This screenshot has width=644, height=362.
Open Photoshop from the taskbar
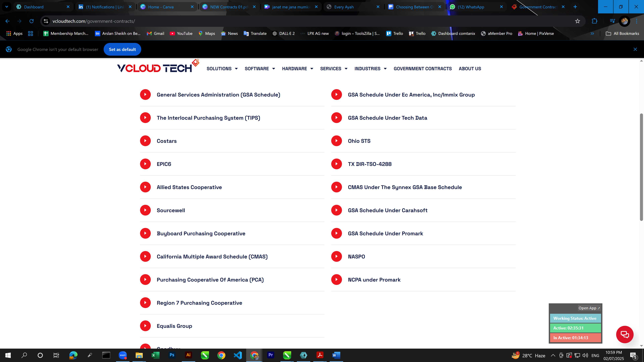172,355
